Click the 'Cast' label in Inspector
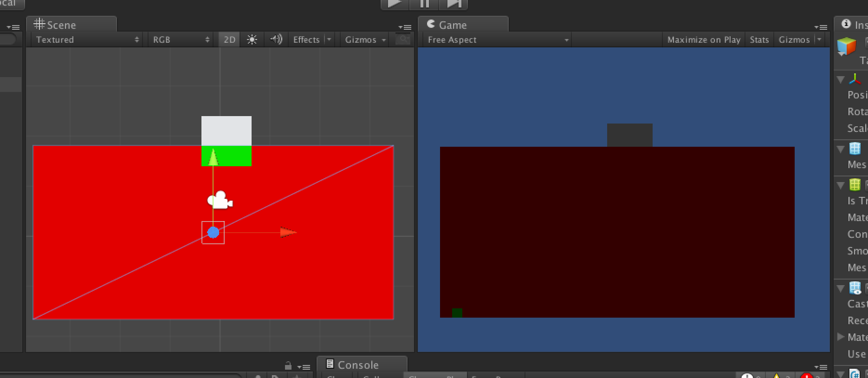Screen dimensions: 868x378 point(857,304)
